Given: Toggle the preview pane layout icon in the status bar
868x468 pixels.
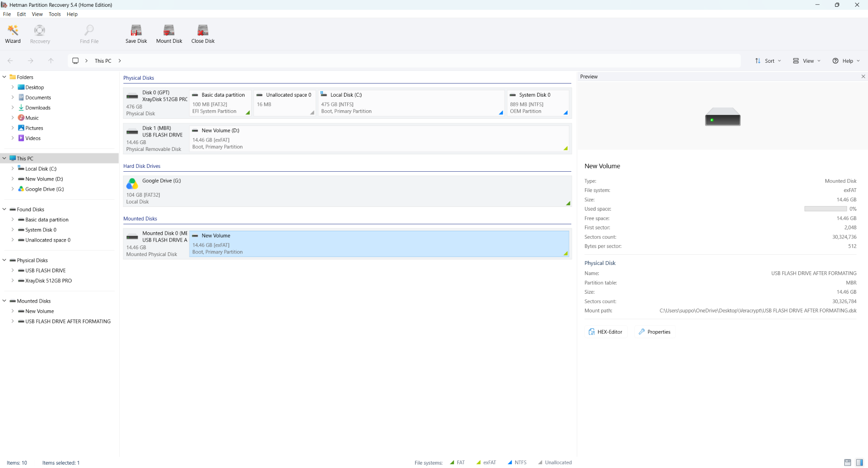Looking at the screenshot, I should [847, 462].
